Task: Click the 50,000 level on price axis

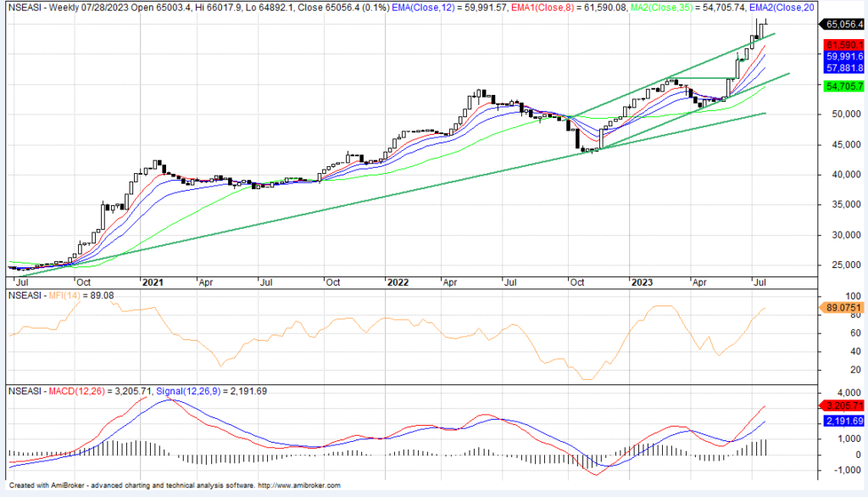Action: coord(837,114)
